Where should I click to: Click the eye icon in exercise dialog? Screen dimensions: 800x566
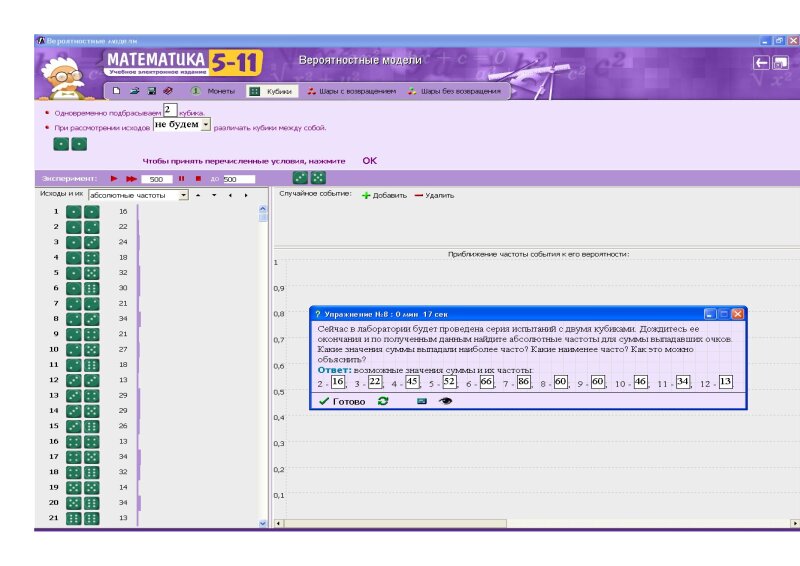pyautogui.click(x=445, y=401)
